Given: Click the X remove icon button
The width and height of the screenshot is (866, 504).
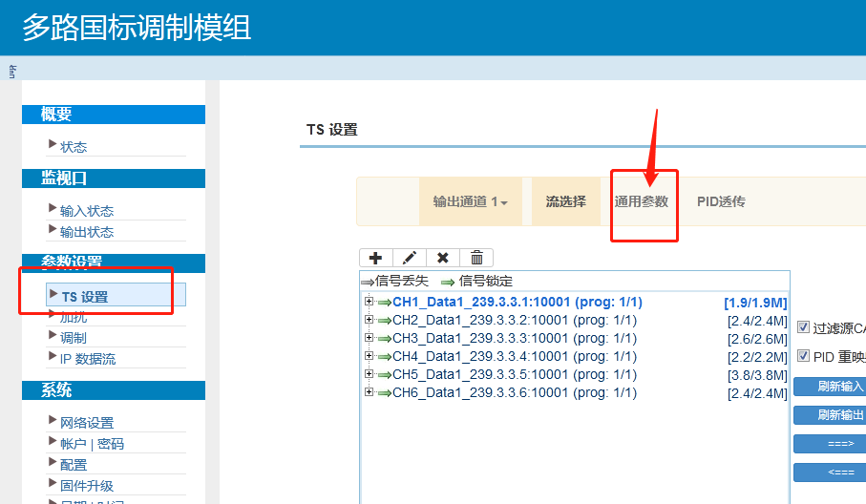Looking at the screenshot, I should click(443, 258).
